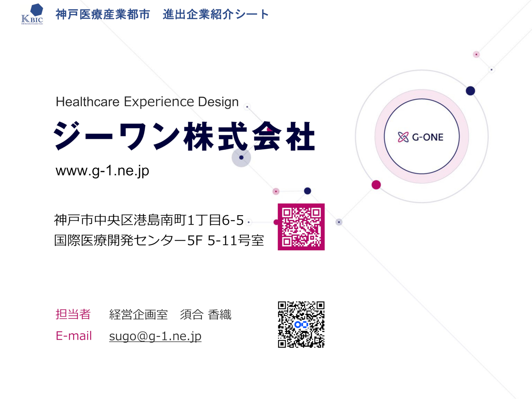
Task: Click the contact name 経営企画室 須合 香織
Action: [170, 315]
